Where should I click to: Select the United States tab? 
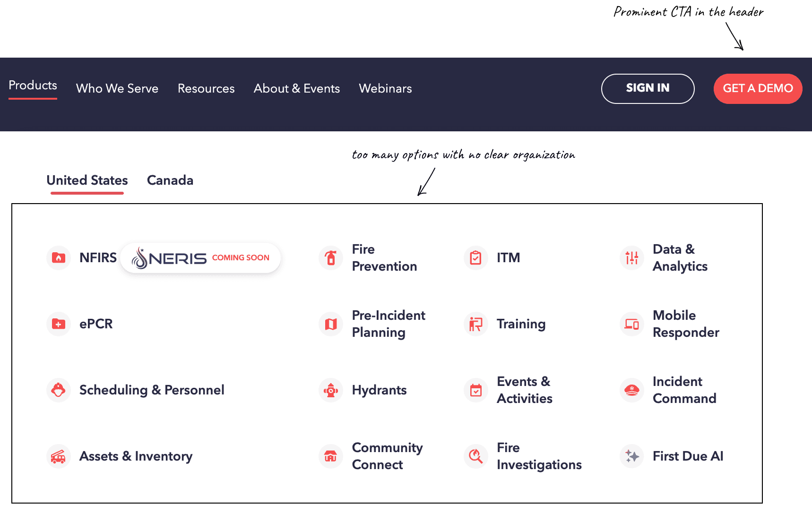87,180
